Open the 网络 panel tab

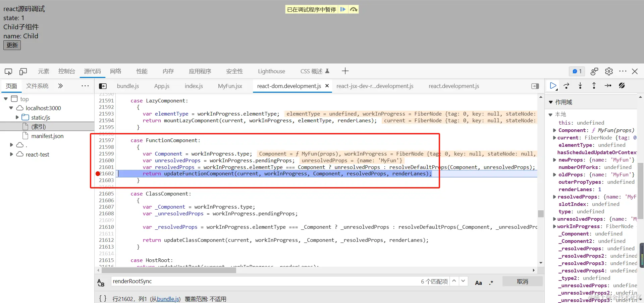[116, 71]
